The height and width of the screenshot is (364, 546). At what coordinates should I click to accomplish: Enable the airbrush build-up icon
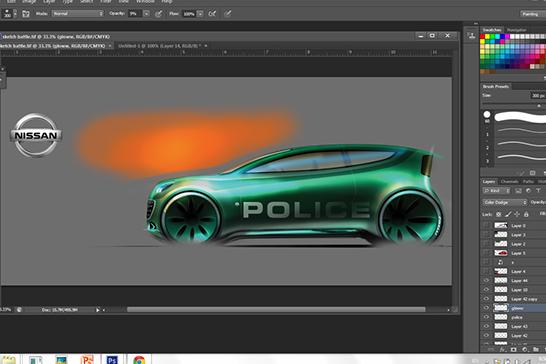[212, 14]
